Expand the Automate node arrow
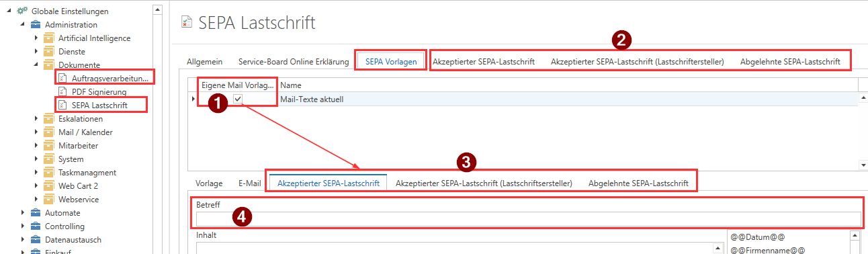The width and height of the screenshot is (868, 254). 23,212
